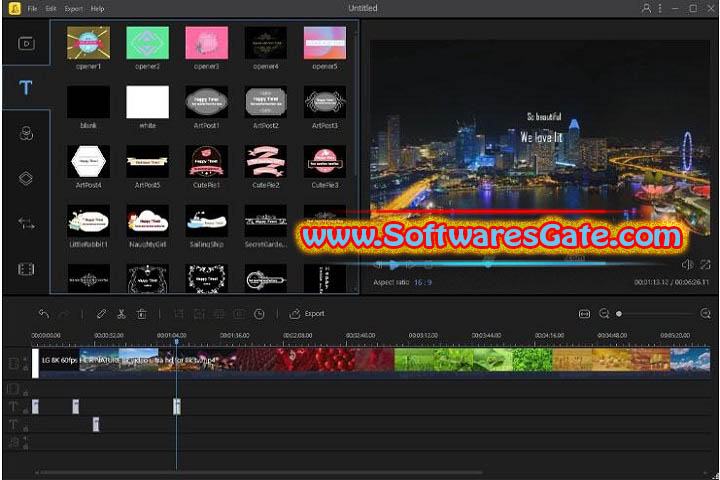
Task: Click the first text track T icon
Action: click(x=13, y=407)
